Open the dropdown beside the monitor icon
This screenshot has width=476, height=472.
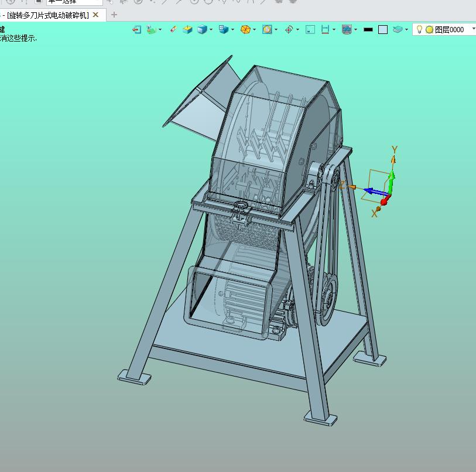click(355, 30)
